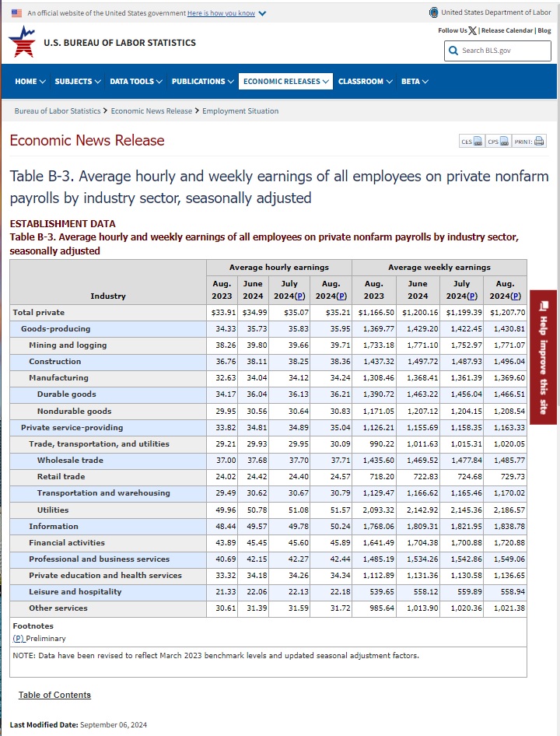Image resolution: width=560 pixels, height=736 pixels.
Task: Focus the Search BLS.gov input field
Action: [506, 51]
